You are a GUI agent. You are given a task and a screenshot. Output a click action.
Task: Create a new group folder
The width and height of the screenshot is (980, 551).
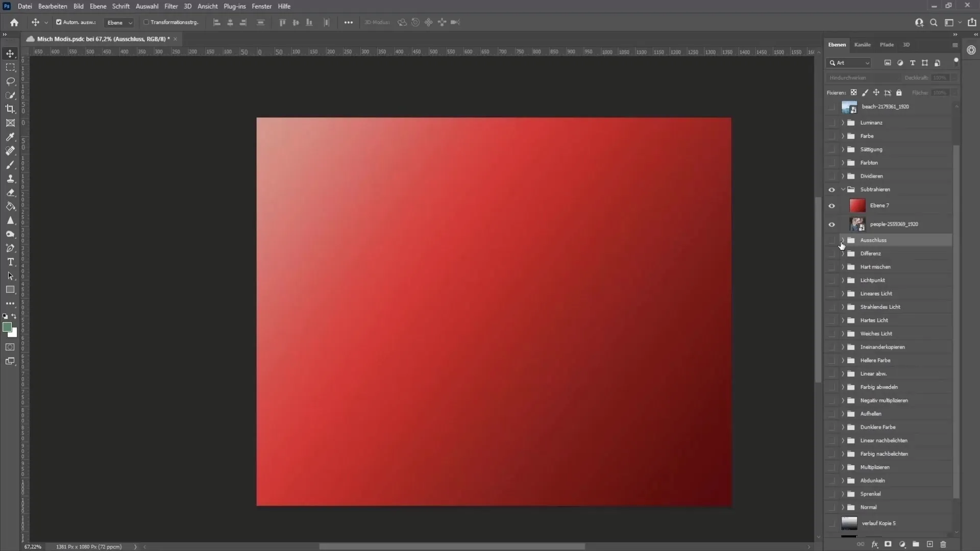916,544
